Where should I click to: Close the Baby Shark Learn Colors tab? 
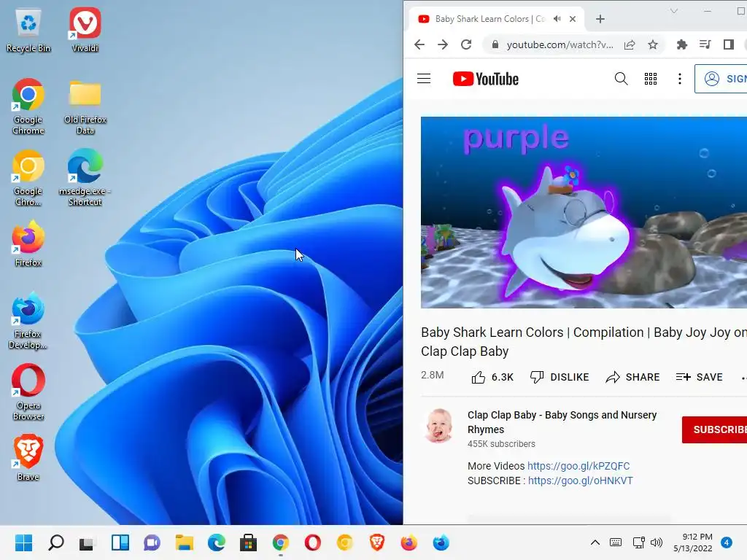tap(573, 19)
